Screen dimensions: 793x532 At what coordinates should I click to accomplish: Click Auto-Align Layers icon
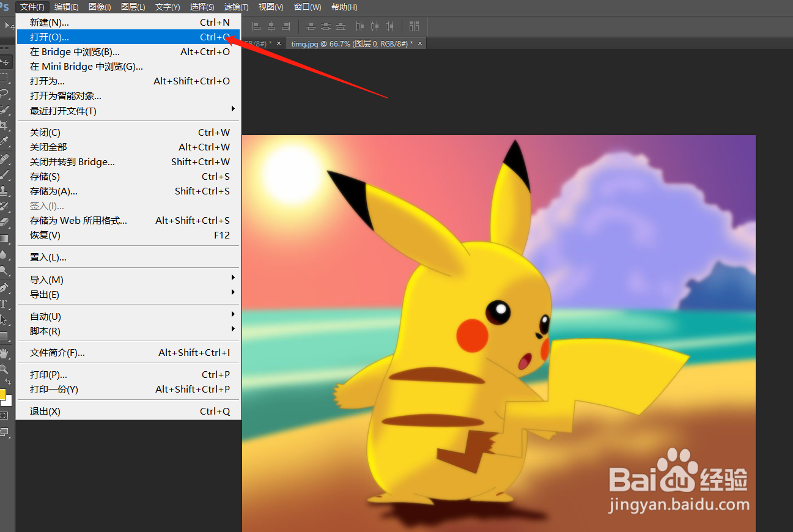point(415,26)
